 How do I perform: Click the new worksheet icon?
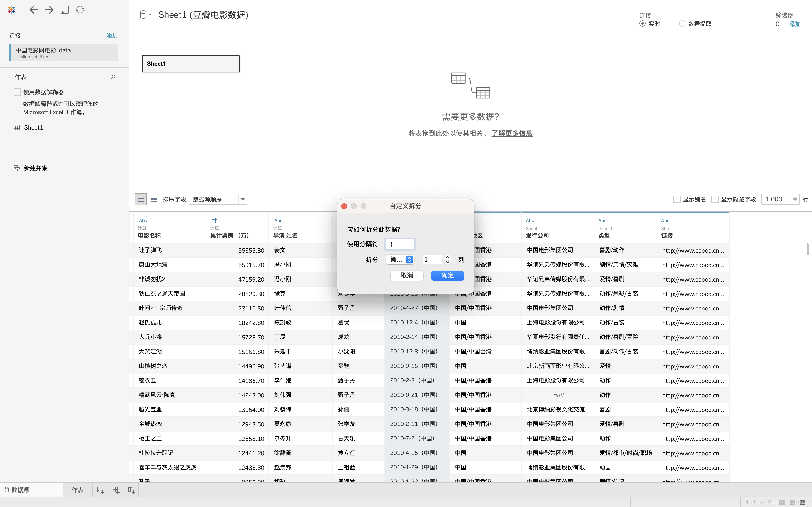click(x=100, y=490)
